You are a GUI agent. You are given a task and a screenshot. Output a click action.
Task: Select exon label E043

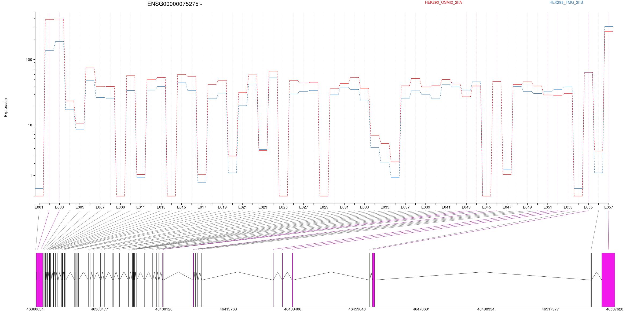pyautogui.click(x=466, y=207)
